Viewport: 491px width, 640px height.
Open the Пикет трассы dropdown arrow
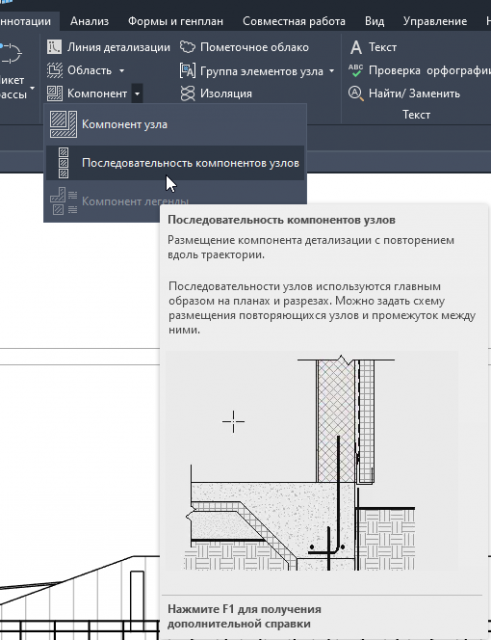pyautogui.click(x=32, y=88)
